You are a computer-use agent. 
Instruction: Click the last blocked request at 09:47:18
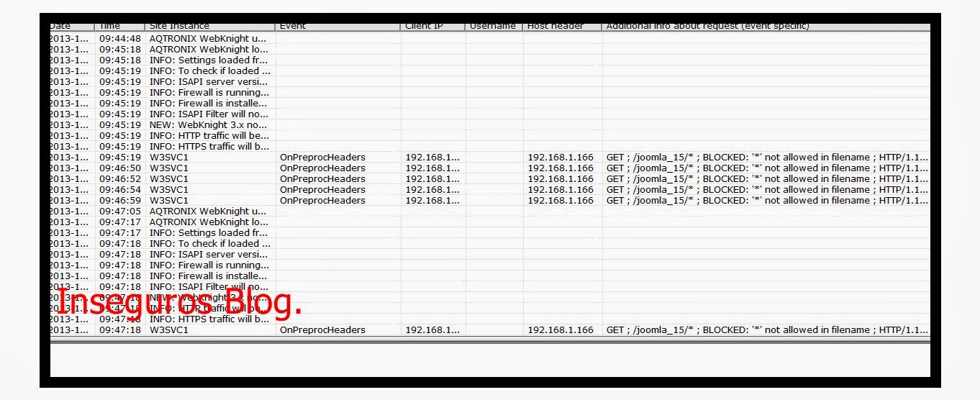coord(766,330)
